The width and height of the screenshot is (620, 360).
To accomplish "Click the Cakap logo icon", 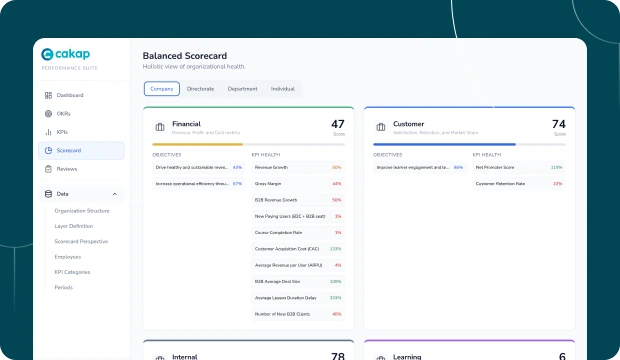I will click(x=47, y=54).
